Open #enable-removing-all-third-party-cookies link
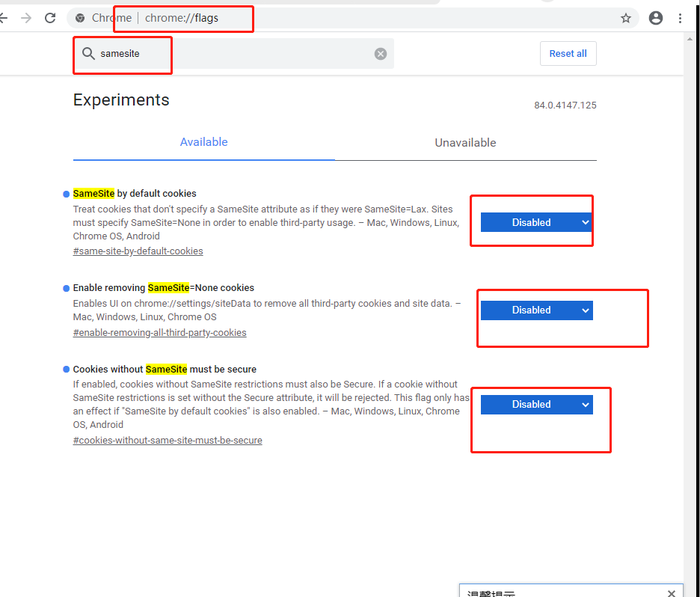This screenshot has height=597, width=700. click(159, 333)
